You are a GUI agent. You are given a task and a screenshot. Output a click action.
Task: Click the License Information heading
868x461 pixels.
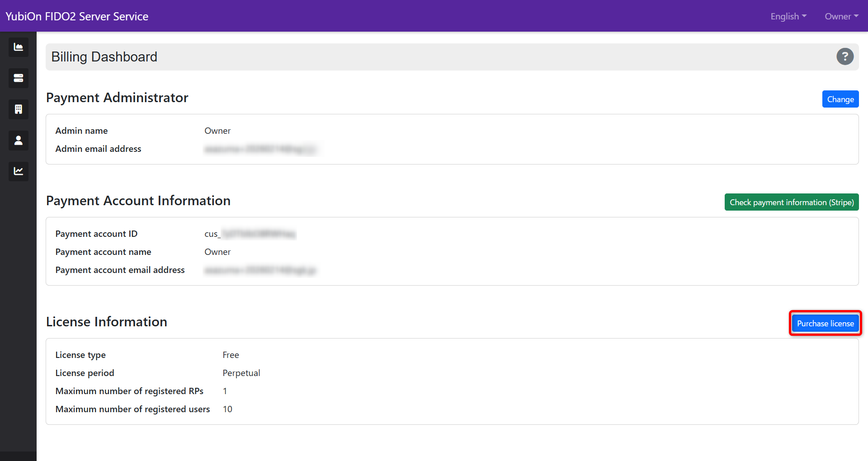106,322
